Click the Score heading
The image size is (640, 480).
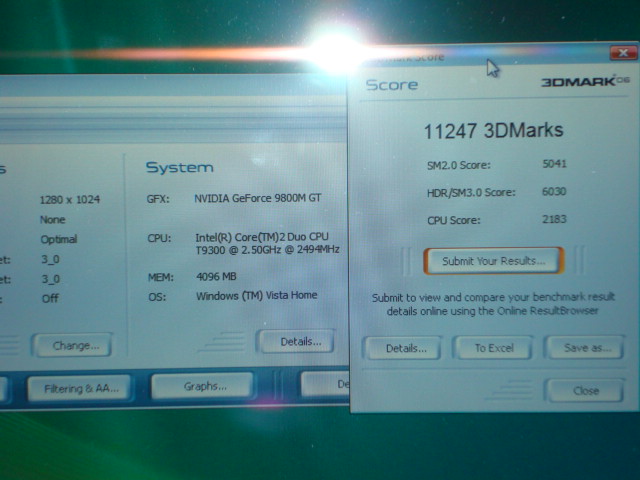pyautogui.click(x=391, y=84)
